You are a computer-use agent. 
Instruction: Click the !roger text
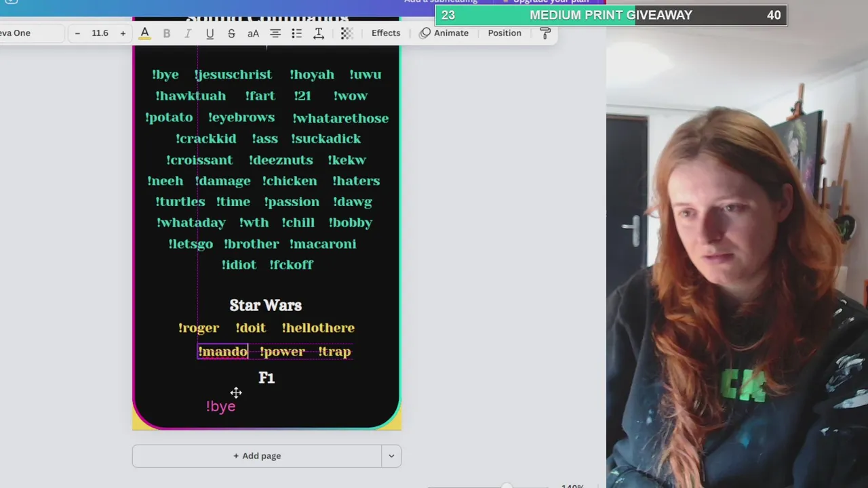click(x=199, y=328)
